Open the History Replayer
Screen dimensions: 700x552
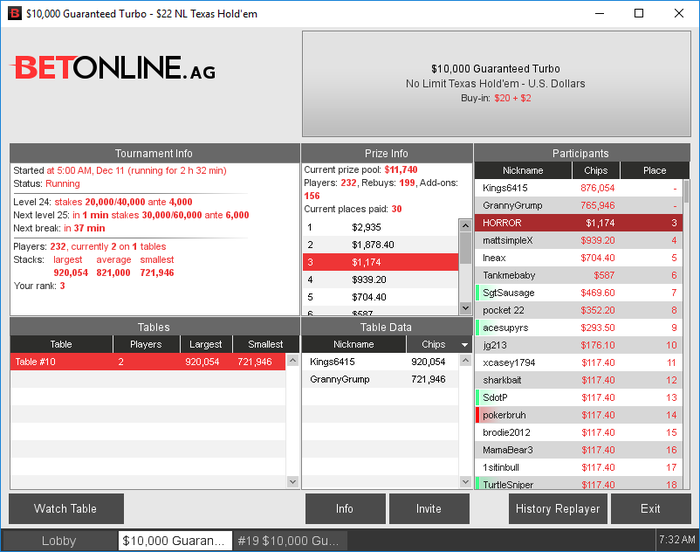(558, 509)
